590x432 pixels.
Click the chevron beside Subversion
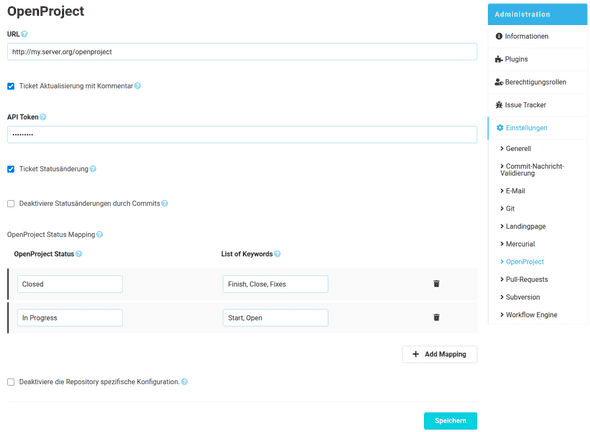pyautogui.click(x=502, y=297)
